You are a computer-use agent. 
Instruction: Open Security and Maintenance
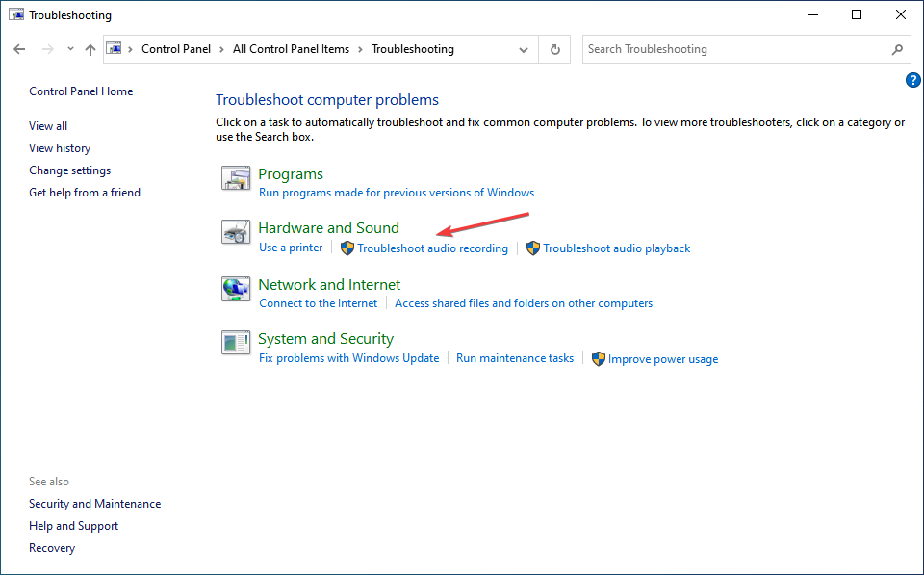point(95,504)
